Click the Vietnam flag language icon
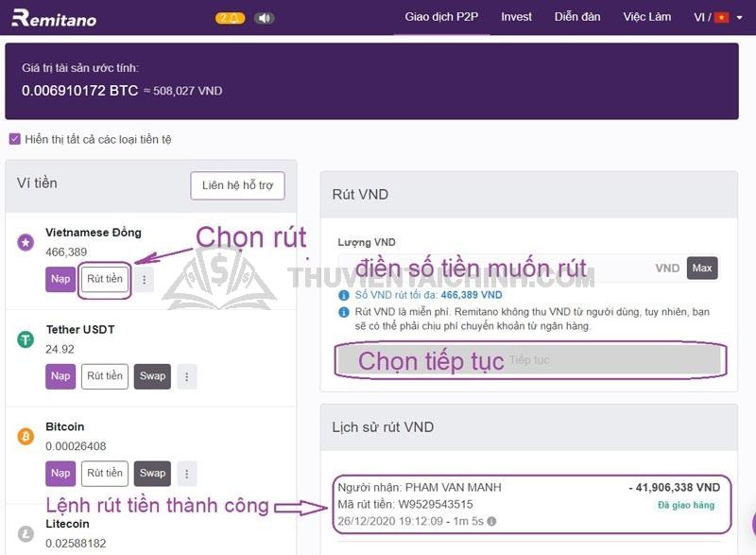The width and height of the screenshot is (756, 555). (721, 18)
